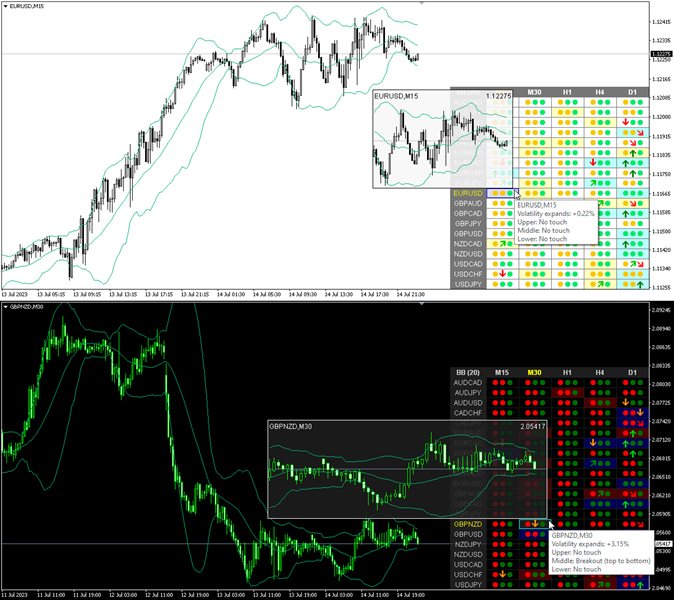Click NZDUSD D1 all-green cell in light dashboard

pyautogui.click(x=632, y=254)
